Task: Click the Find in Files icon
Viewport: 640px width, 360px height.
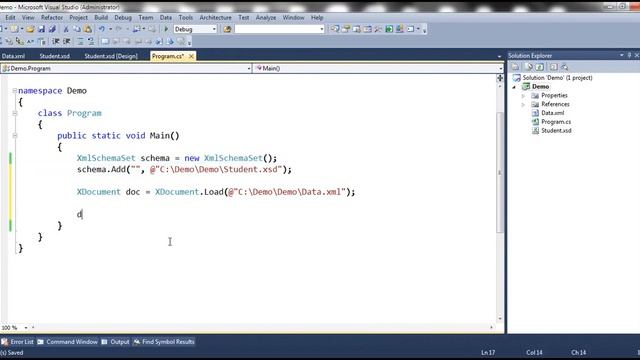Action: coord(227,29)
